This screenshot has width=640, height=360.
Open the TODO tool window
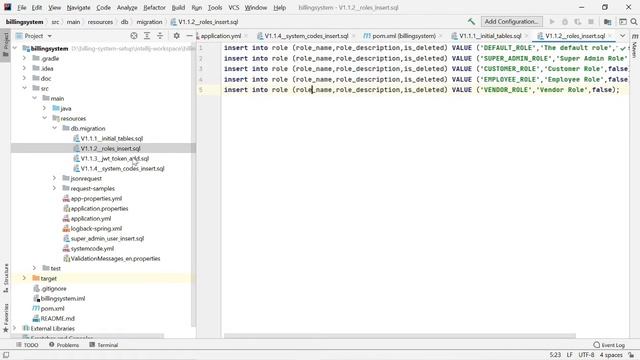pos(27,345)
